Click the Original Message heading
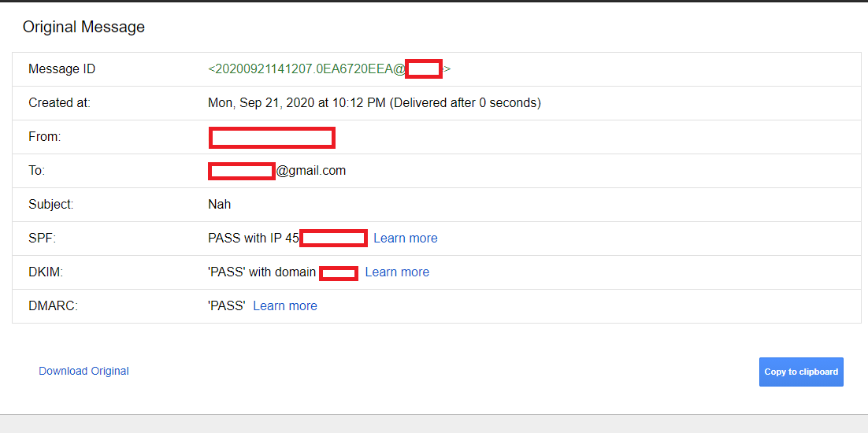868x433 pixels. 83,27
